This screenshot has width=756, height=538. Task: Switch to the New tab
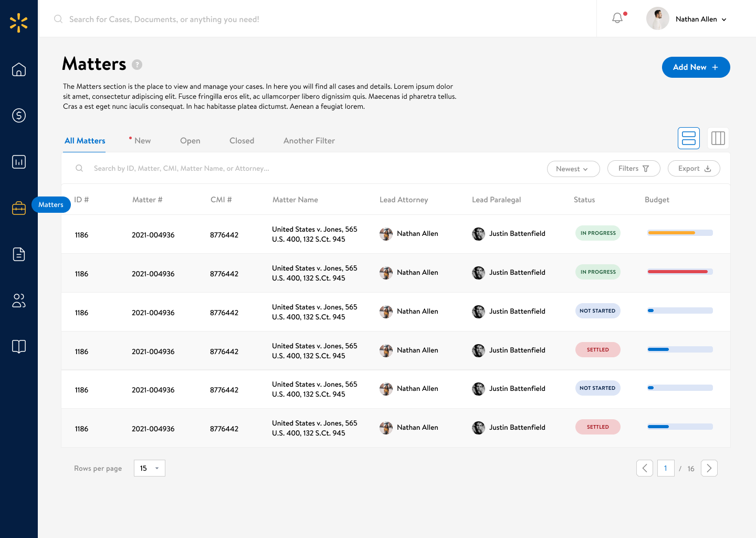point(142,141)
